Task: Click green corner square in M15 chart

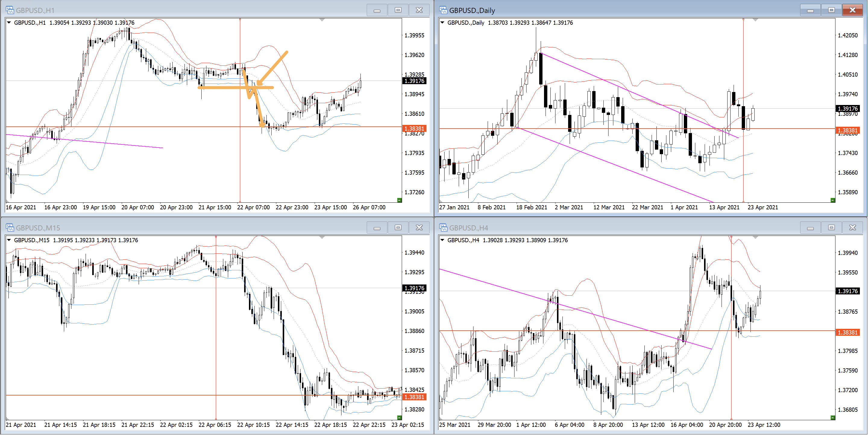Action: click(399, 418)
